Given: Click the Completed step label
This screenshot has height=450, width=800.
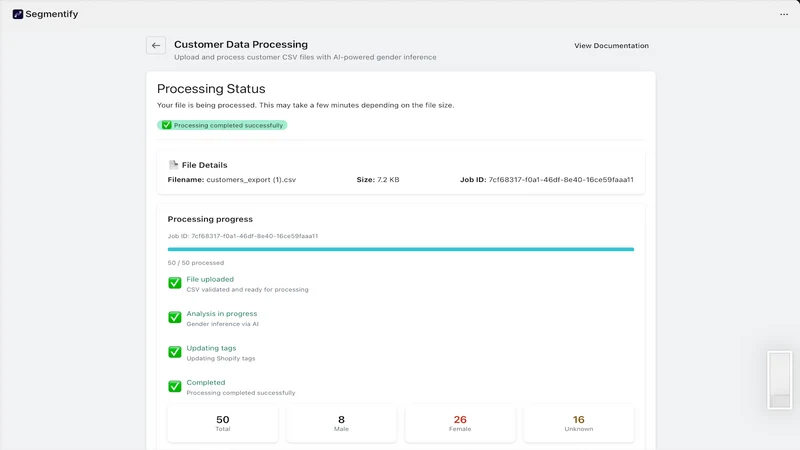Looking at the screenshot, I should point(206,382).
